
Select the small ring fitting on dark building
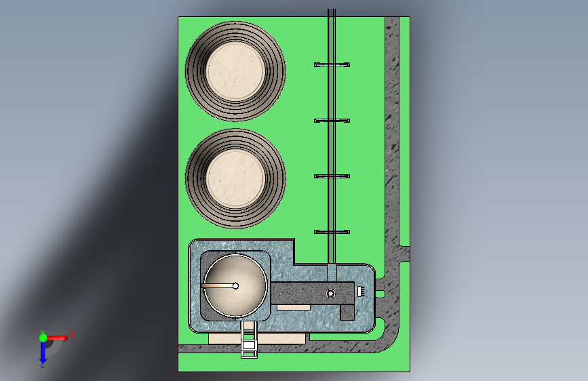point(330,294)
